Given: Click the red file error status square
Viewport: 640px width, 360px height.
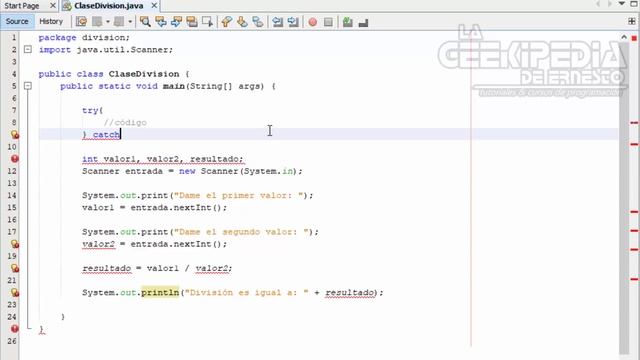Looking at the screenshot, I should 634,38.
